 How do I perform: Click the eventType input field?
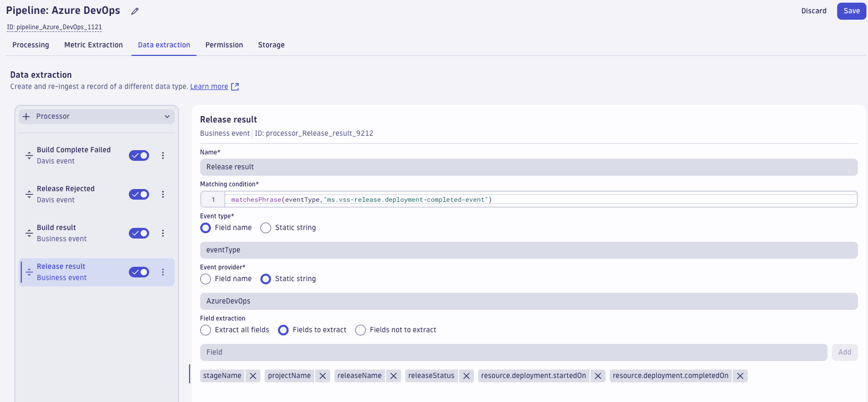click(529, 250)
